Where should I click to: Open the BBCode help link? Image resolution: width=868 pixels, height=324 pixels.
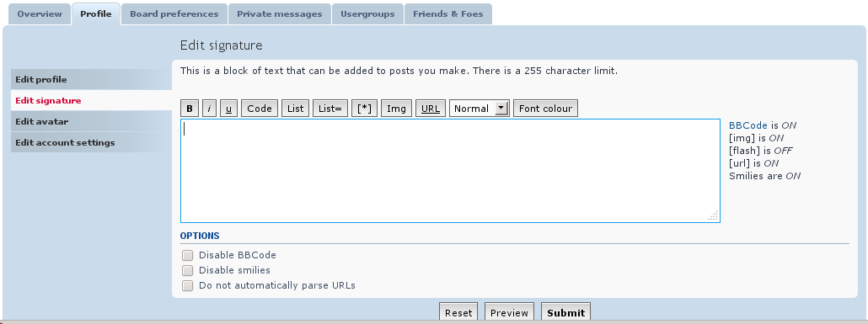click(747, 125)
